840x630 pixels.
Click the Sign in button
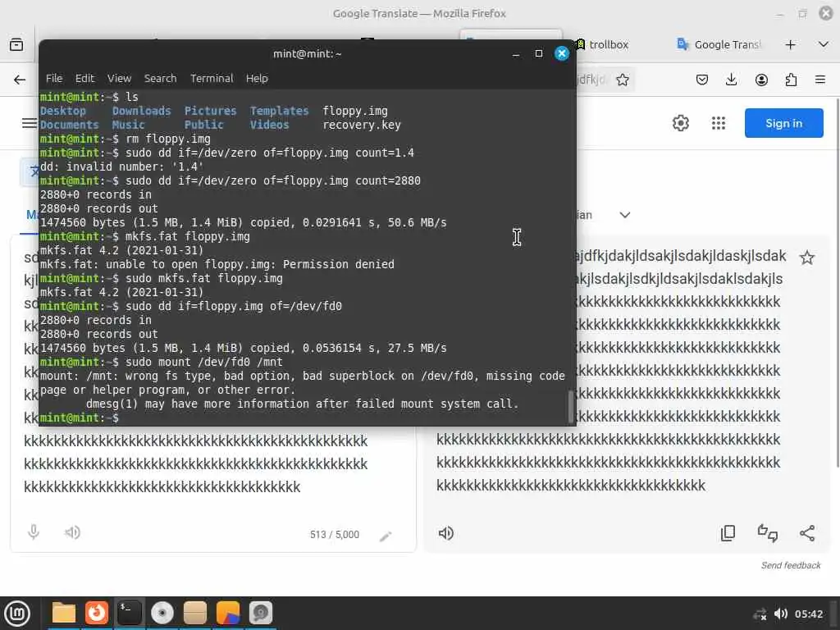pos(783,123)
